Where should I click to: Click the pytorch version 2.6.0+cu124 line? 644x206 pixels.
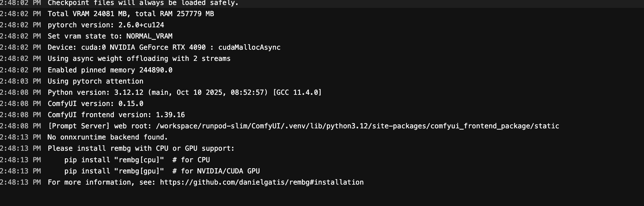pyautogui.click(x=106, y=25)
